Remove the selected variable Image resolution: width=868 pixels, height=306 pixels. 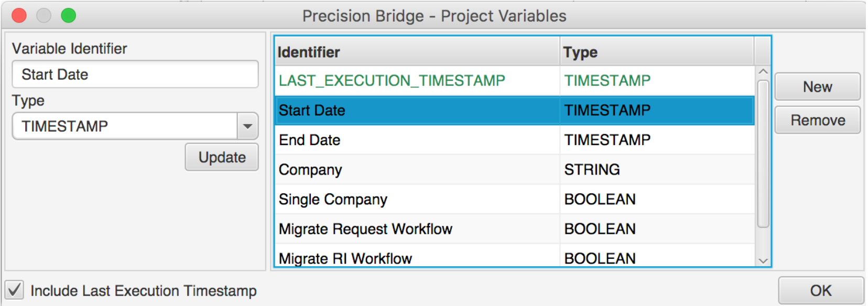tap(817, 121)
